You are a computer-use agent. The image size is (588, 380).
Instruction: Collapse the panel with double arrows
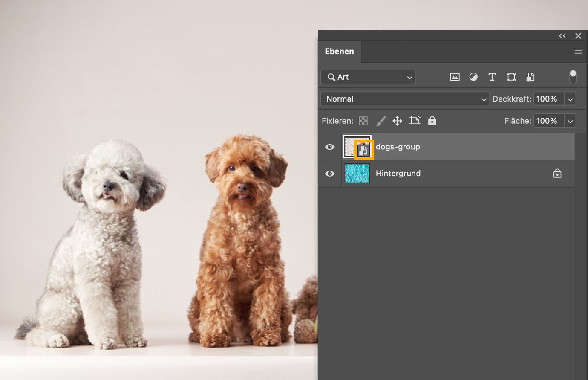562,36
